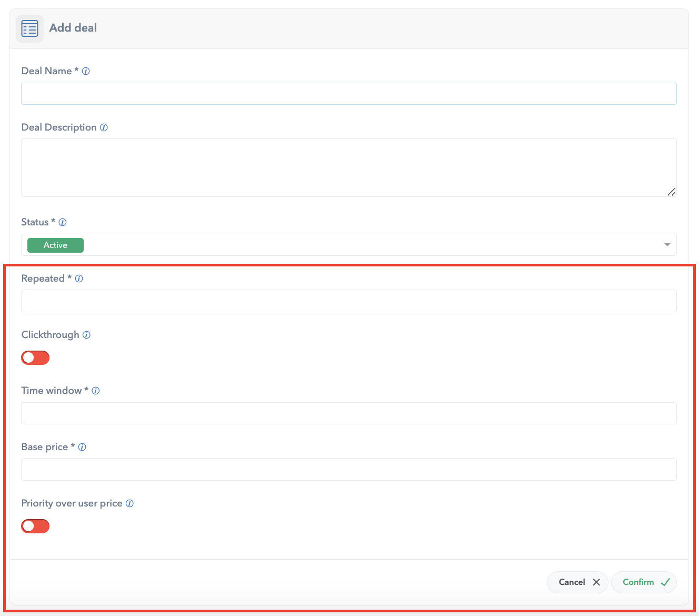Open info tooltip next to Deal Name

[x=86, y=71]
